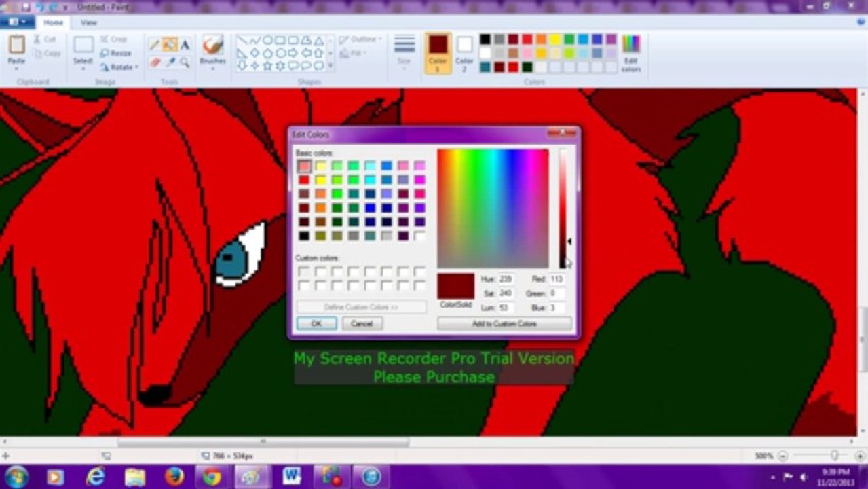Click the Sat value field
Image resolution: width=868 pixels, height=489 pixels.
click(x=506, y=293)
